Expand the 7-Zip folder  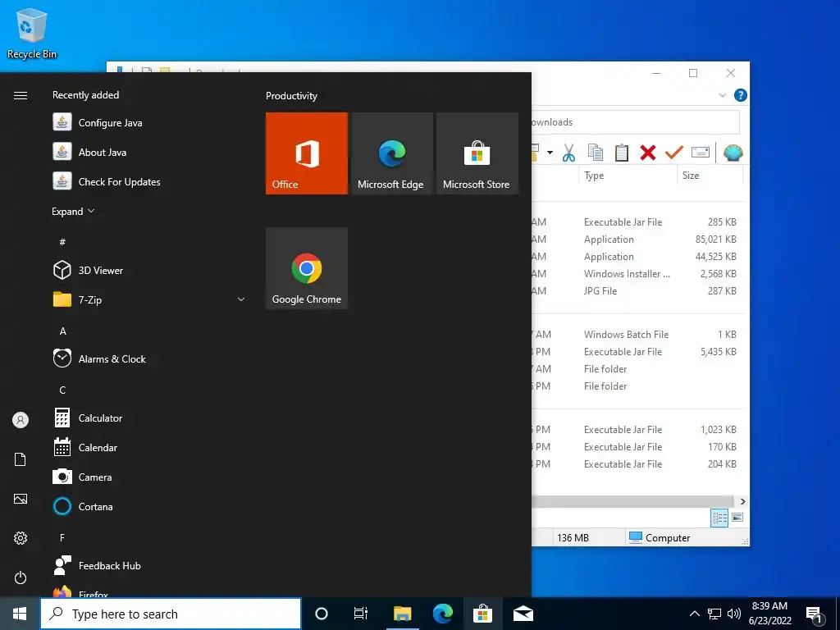pos(150,299)
